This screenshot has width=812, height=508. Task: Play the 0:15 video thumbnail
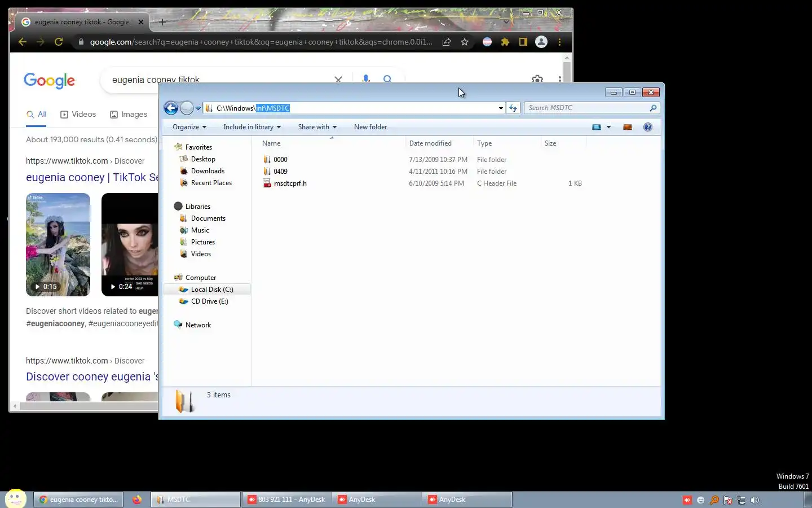pos(58,244)
